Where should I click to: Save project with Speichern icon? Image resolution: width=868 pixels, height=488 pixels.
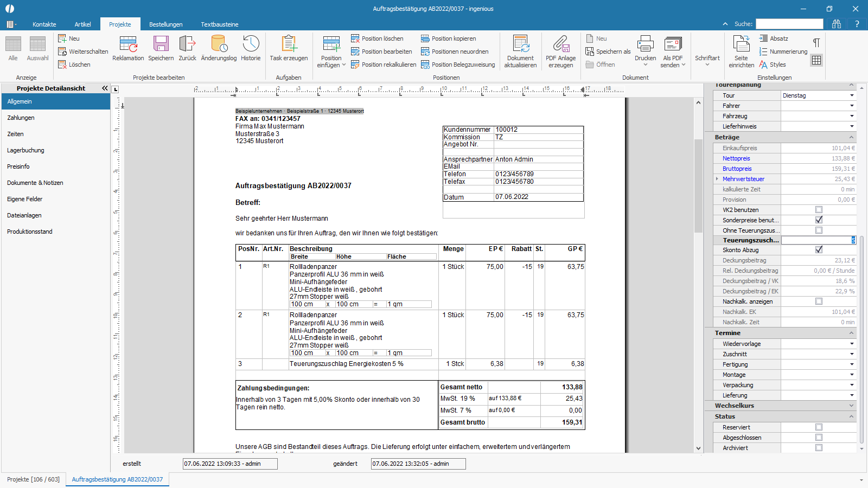[x=161, y=44]
